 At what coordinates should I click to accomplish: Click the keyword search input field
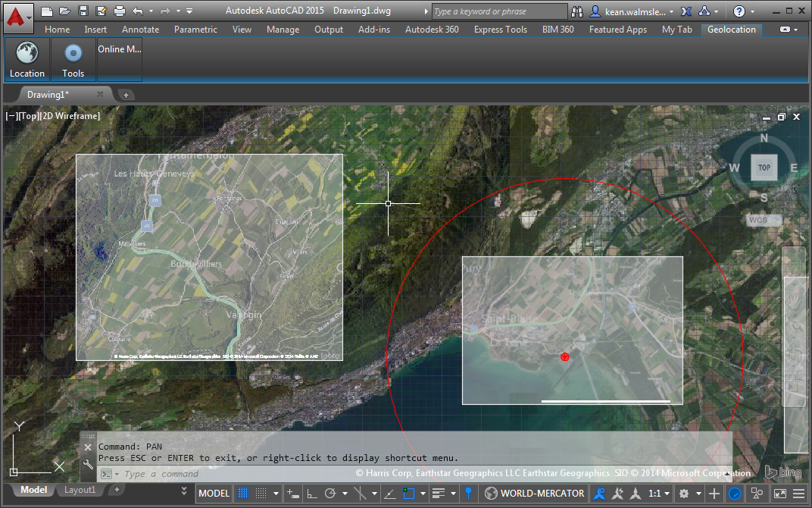(498, 11)
